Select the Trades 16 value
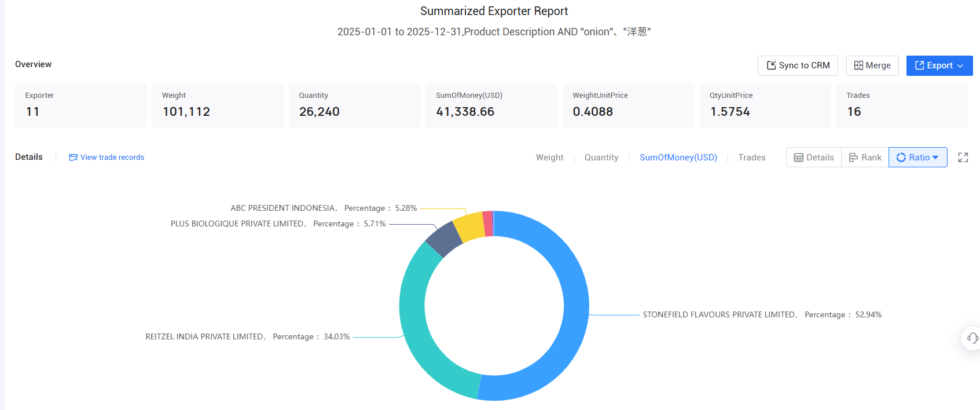 click(x=854, y=112)
